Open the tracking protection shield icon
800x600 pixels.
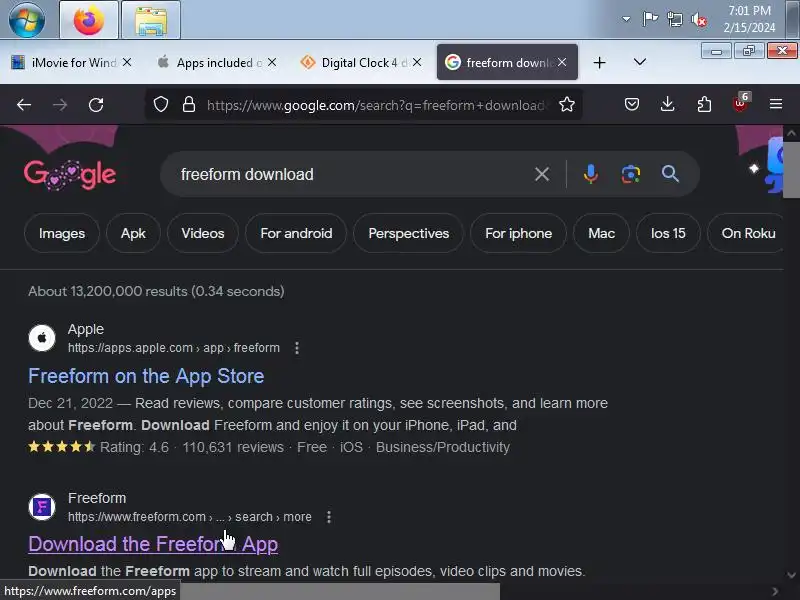click(x=161, y=105)
